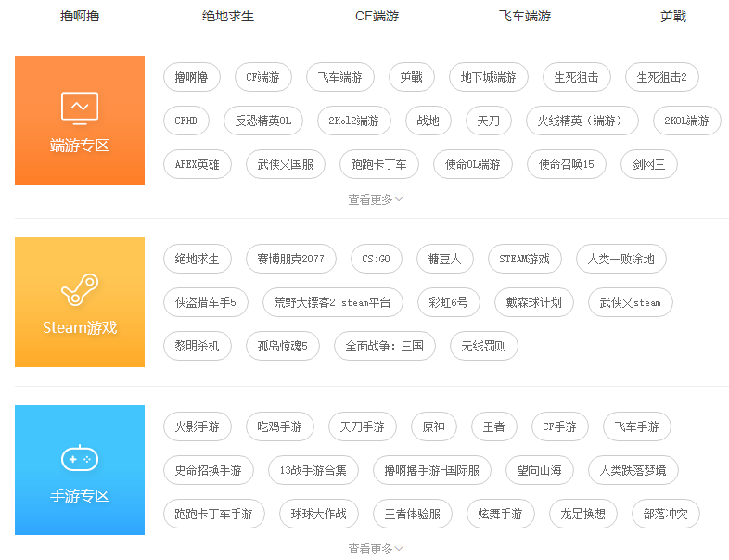Screen dimensions: 729x560
Task: Pick the 部落冲突 tag
Action: 666,514
